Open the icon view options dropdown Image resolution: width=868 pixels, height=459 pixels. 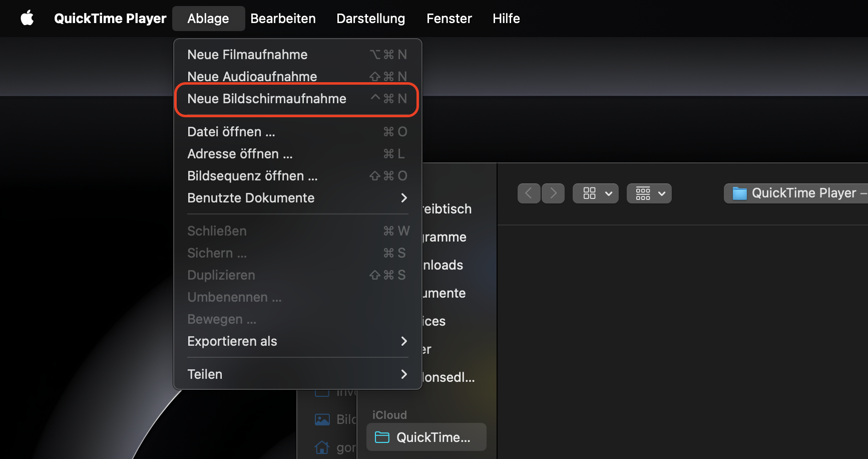coord(596,193)
